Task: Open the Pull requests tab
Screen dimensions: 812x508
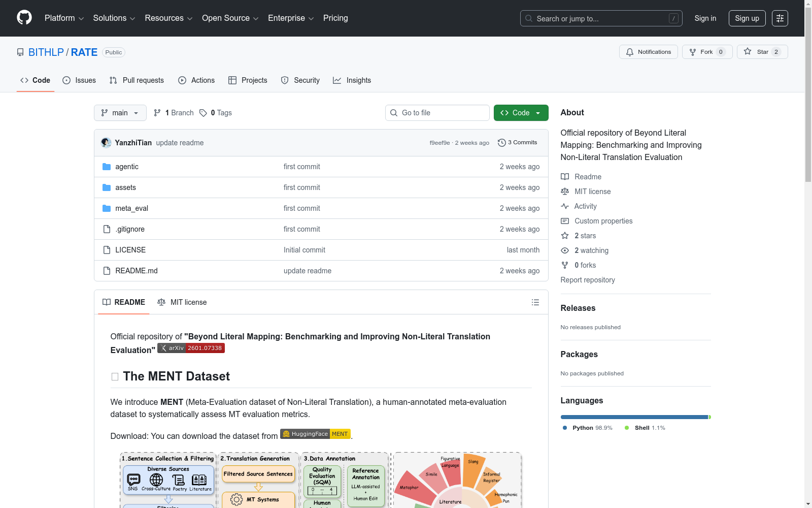Action: coord(137,80)
